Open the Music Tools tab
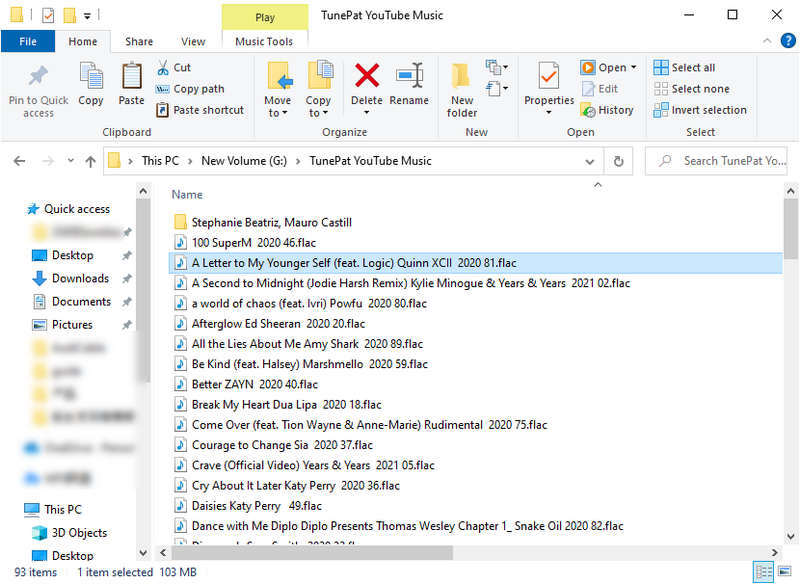The image size is (800, 584). tap(264, 41)
